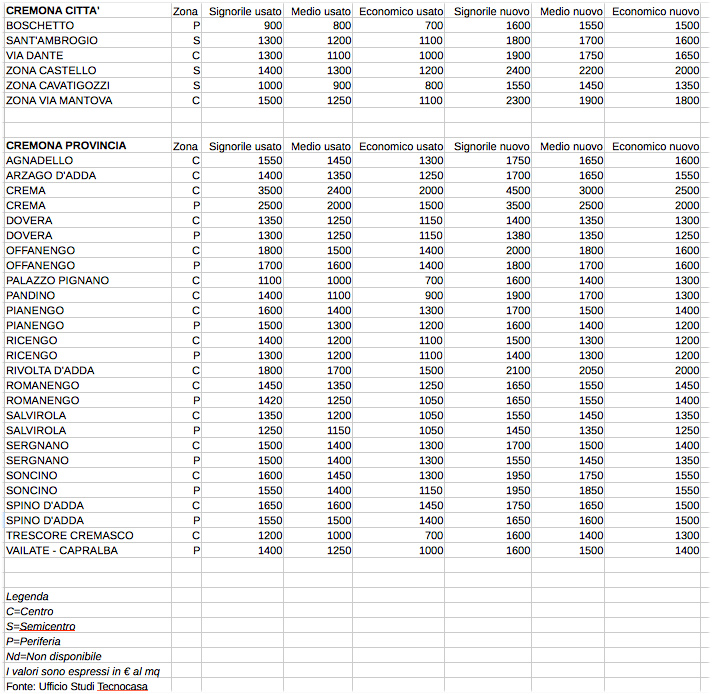
Task: Select the Fonte: Ufficio Studi Tecnocasa cell
Action: pyautogui.click(x=70, y=686)
